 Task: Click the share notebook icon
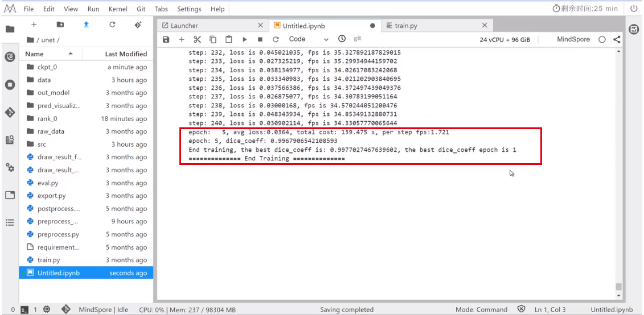[617, 39]
